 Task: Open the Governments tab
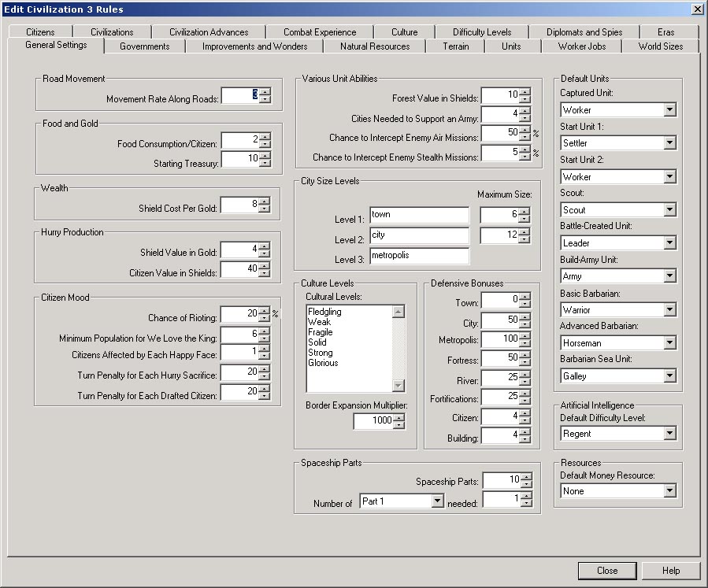[144, 46]
